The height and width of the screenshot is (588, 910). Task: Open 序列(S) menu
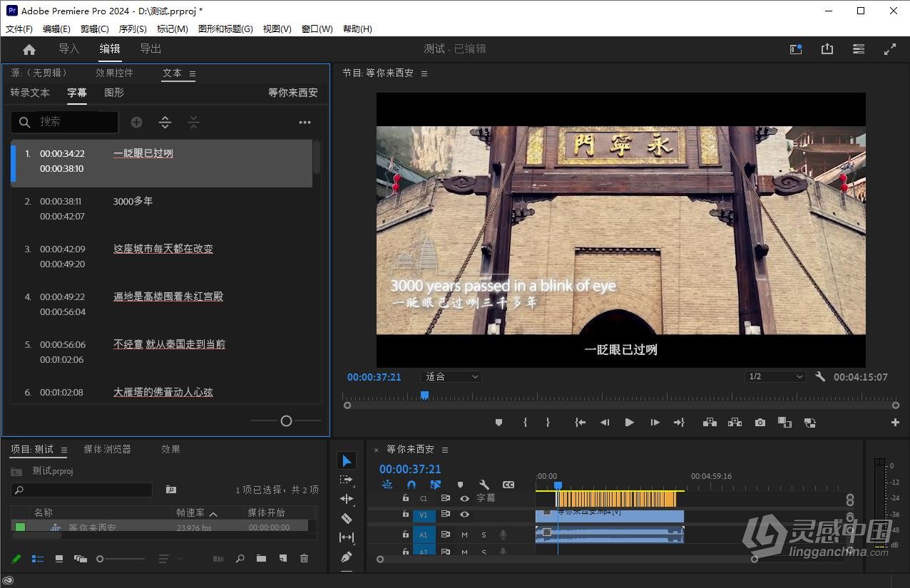pos(133,29)
